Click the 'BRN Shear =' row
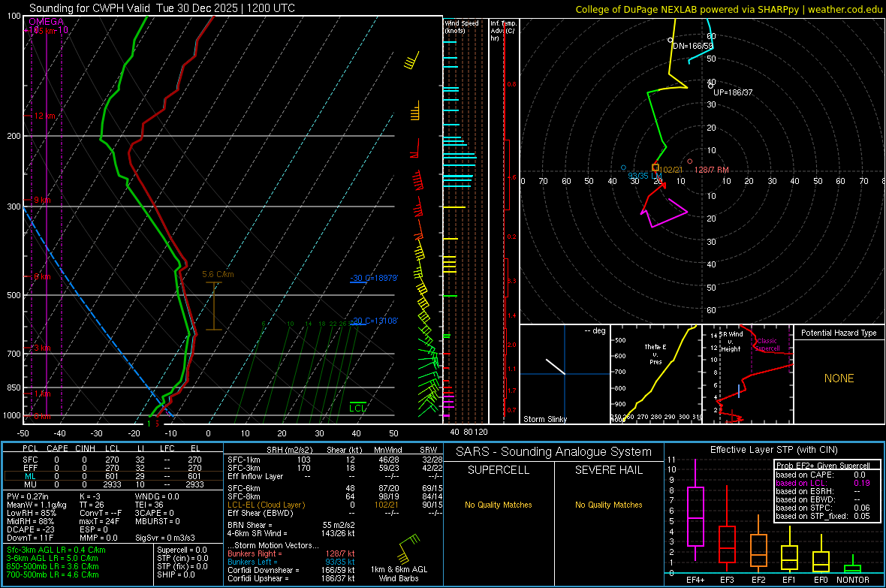This screenshot has height=588, width=886. coord(291,525)
